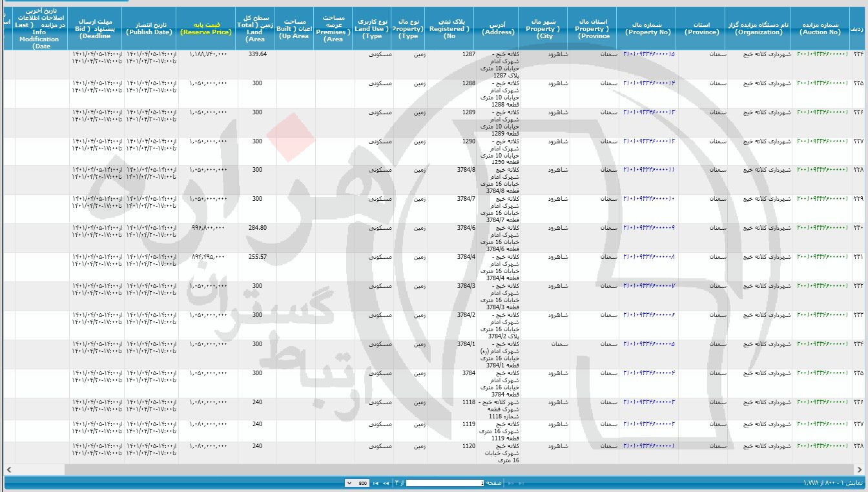Sort by Premises Area column header

333,28
